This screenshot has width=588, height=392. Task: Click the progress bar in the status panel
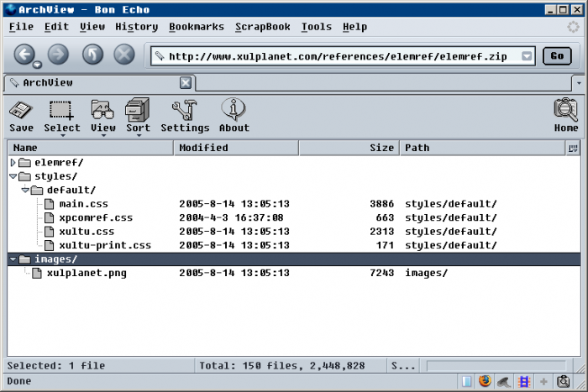pyautogui.click(x=496, y=366)
